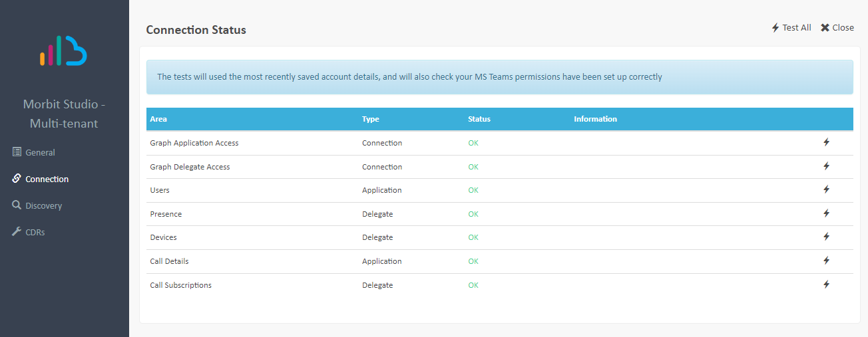Click the Type column header
This screenshot has height=337, width=868.
(371, 119)
